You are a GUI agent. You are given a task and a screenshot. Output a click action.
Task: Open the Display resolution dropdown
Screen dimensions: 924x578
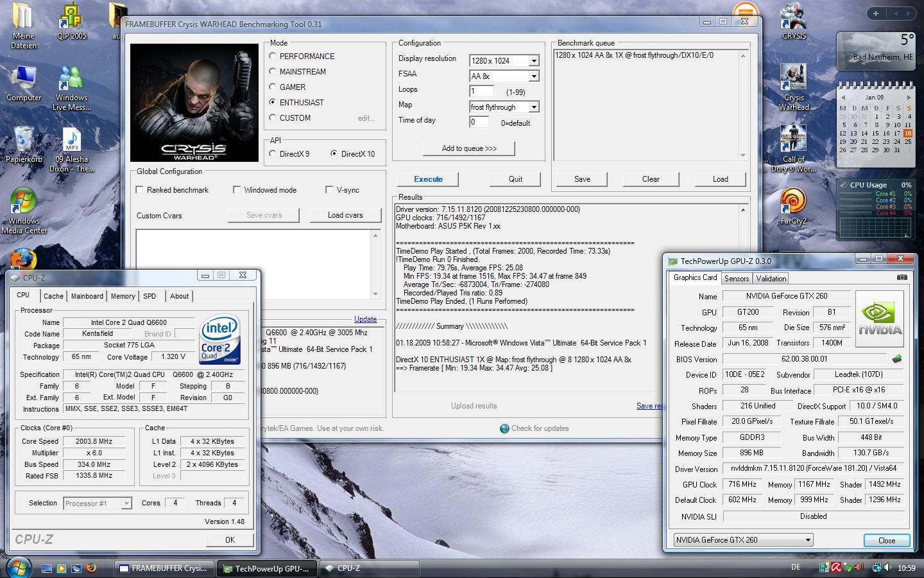click(x=533, y=60)
